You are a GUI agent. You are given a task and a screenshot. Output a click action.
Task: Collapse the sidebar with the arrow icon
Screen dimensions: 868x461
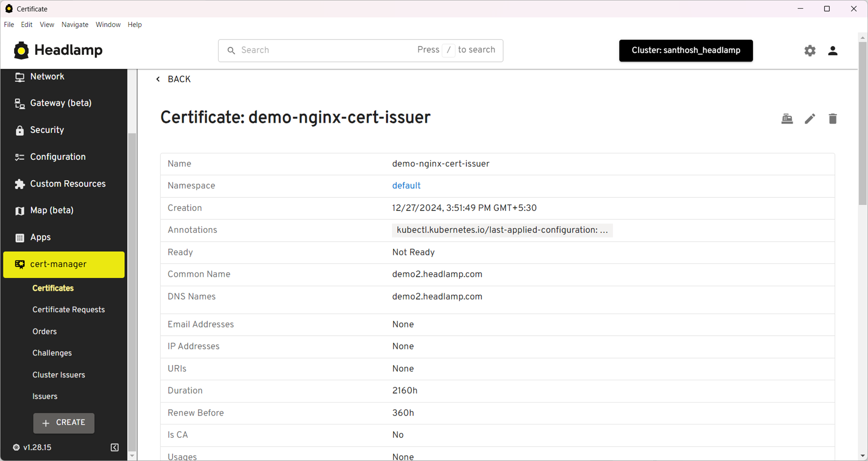coord(115,447)
